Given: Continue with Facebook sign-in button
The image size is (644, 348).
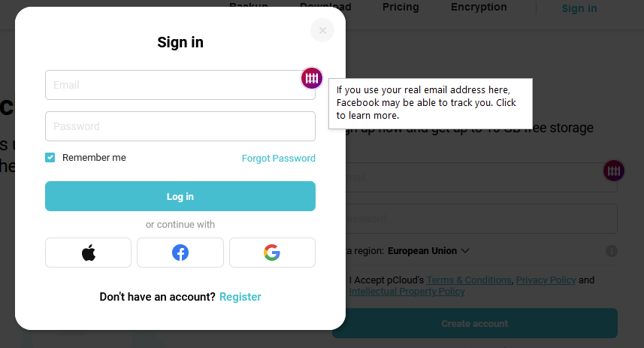Looking at the screenshot, I should [180, 253].
